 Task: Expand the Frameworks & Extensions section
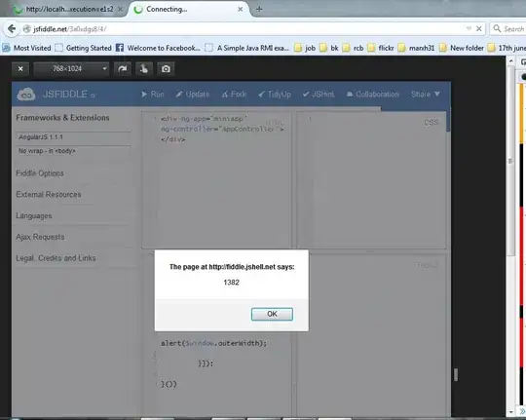62,118
